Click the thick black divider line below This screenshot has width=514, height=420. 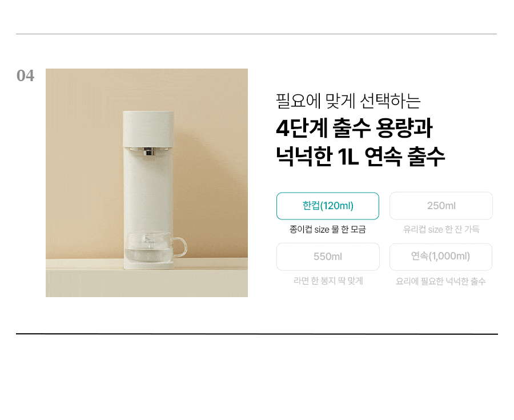point(257,334)
